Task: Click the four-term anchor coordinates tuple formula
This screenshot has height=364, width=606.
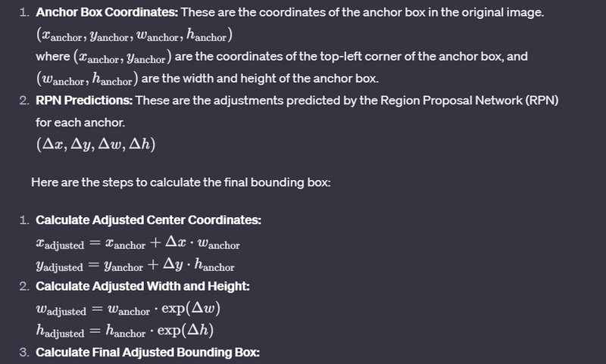Action: (x=135, y=36)
